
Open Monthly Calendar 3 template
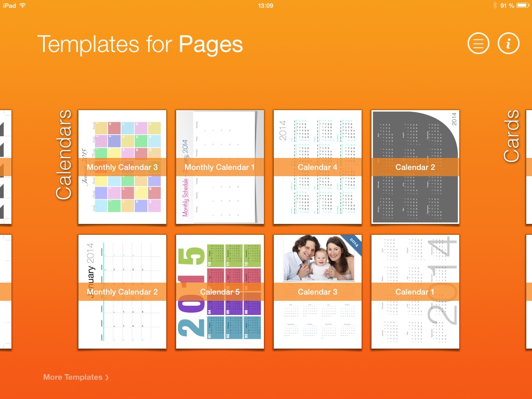tap(122, 167)
